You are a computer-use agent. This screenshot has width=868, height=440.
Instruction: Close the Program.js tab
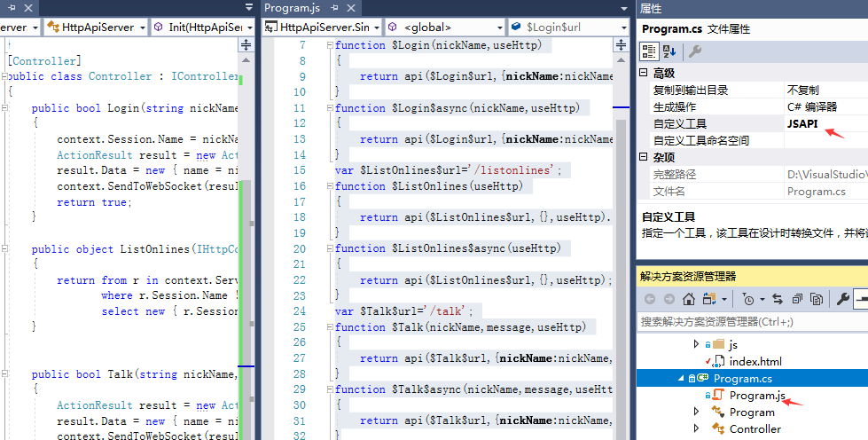point(351,8)
